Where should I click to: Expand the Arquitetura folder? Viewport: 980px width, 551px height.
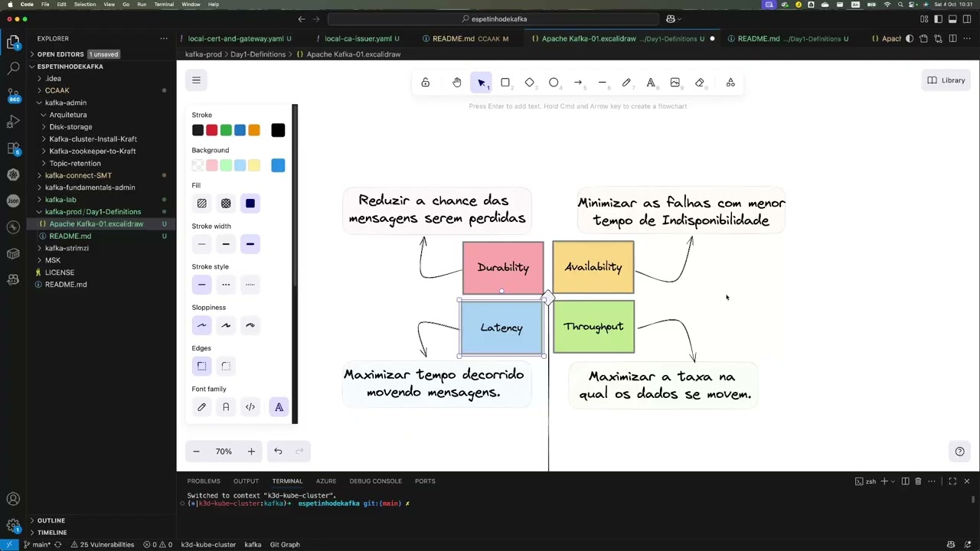tap(68, 115)
